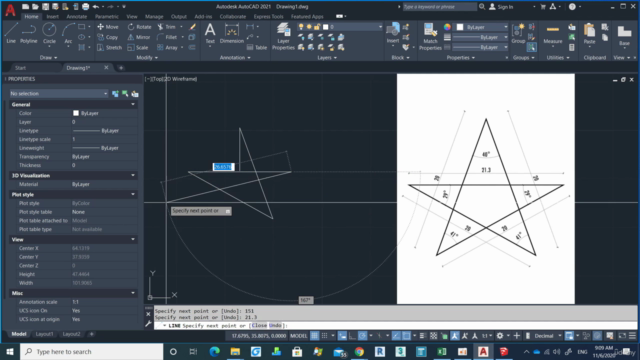Click the Quick Select icon in Properties panel
Image resolution: width=640 pixels, height=360 pixels.
click(135, 94)
